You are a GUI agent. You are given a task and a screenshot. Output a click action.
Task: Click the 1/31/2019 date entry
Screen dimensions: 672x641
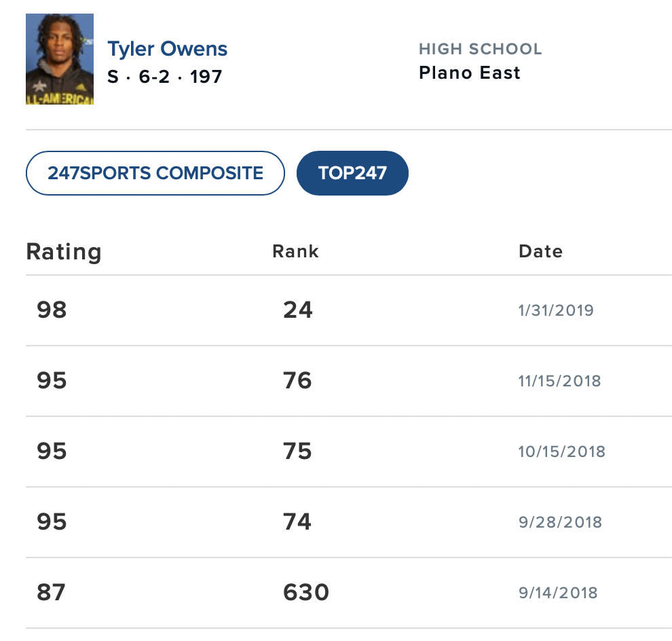(x=556, y=310)
